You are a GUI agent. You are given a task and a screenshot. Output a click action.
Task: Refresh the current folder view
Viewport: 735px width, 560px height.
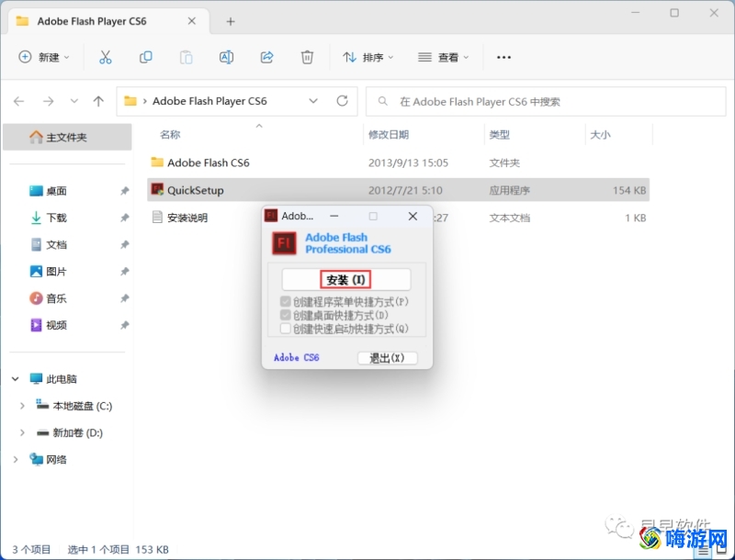[342, 101]
